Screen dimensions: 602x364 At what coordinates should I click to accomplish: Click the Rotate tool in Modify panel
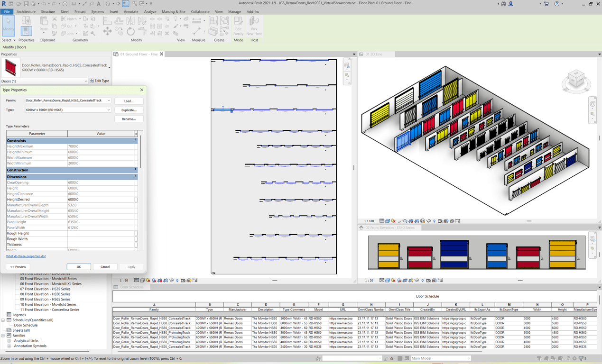130,31
